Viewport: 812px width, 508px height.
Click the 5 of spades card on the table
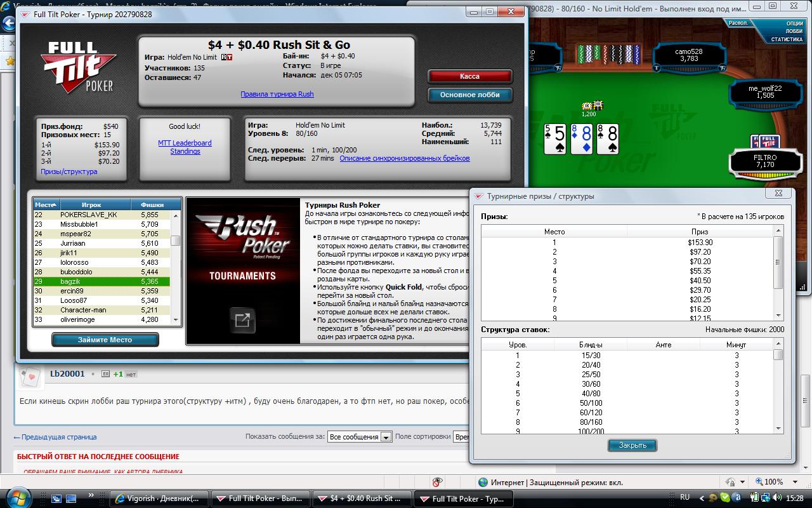555,138
